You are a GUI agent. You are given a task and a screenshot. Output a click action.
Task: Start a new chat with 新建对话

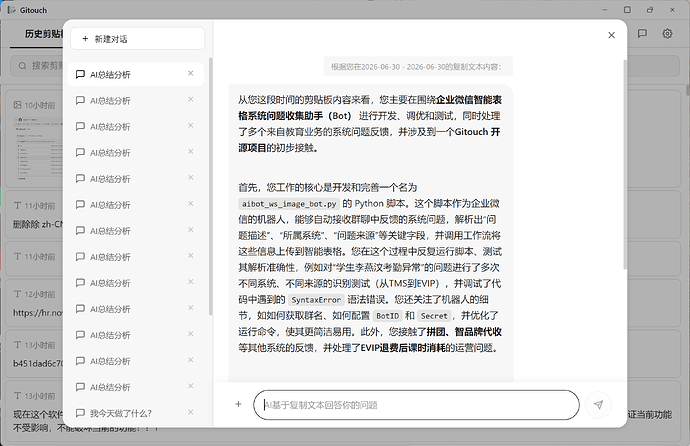pos(137,39)
